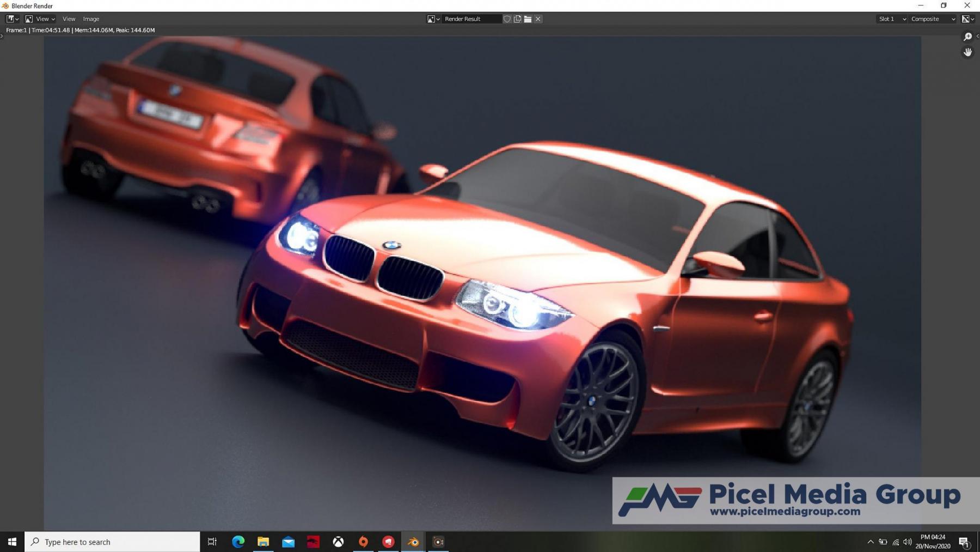The height and width of the screenshot is (552, 980).
Task: Open the editor type dropdown
Action: tap(13, 19)
